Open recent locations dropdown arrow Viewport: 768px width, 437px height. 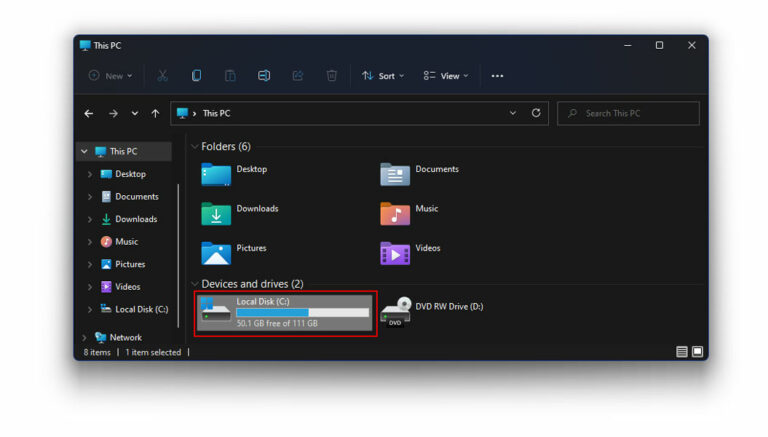pos(134,114)
